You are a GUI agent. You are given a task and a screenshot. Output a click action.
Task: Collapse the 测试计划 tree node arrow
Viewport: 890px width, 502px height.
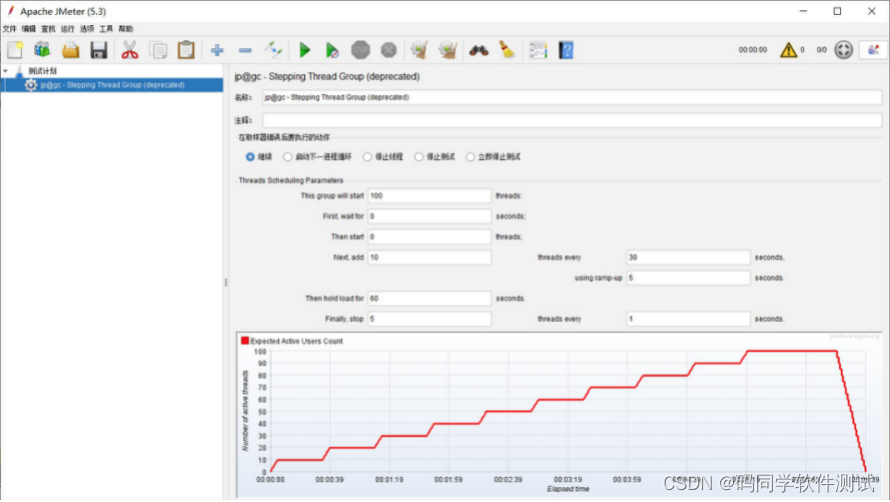[x=6, y=72]
